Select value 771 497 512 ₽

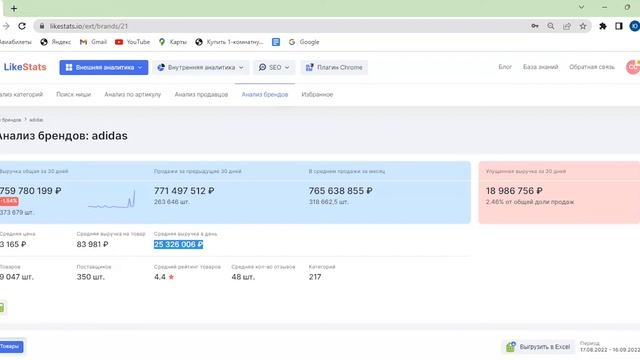point(184,191)
